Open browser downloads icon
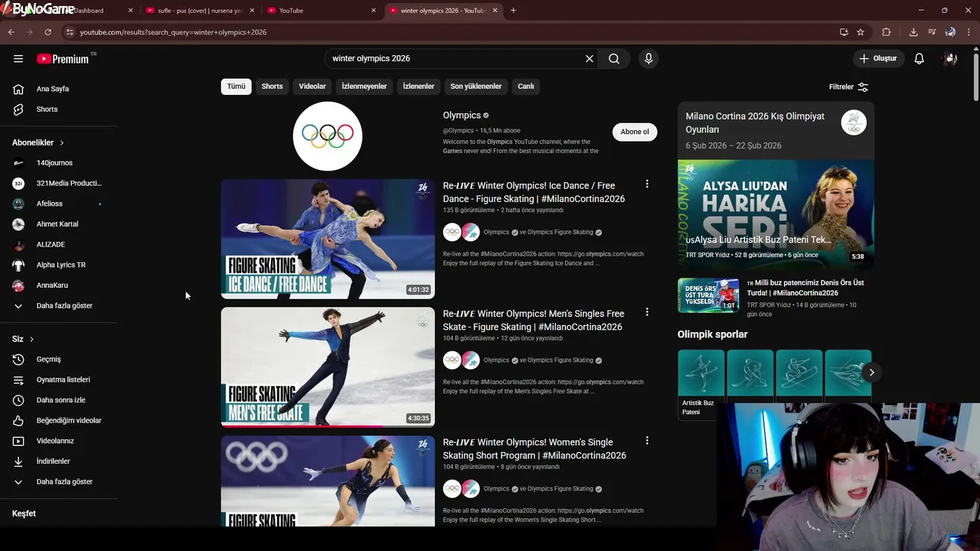 (x=913, y=32)
